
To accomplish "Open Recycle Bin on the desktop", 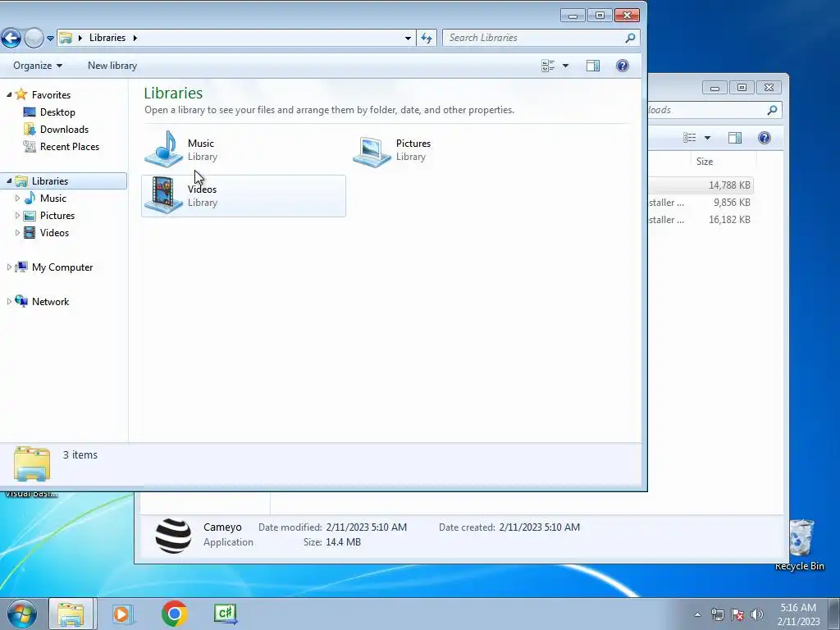I will 800,545.
